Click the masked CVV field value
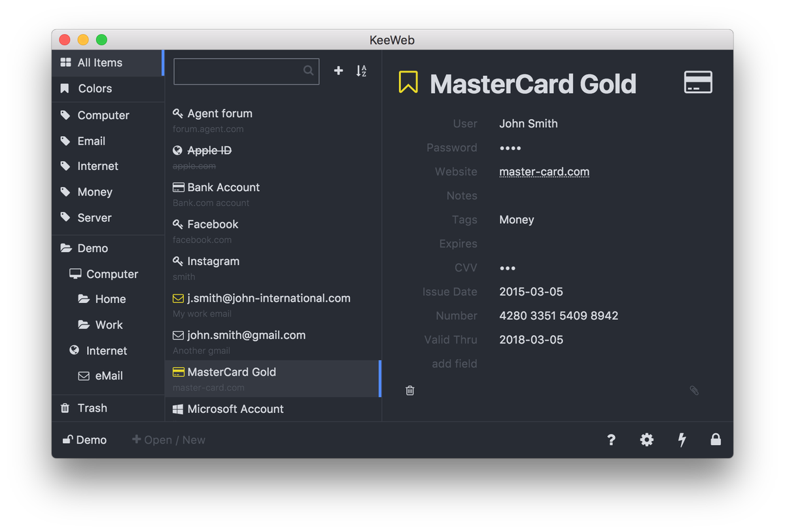The image size is (785, 532). [508, 268]
